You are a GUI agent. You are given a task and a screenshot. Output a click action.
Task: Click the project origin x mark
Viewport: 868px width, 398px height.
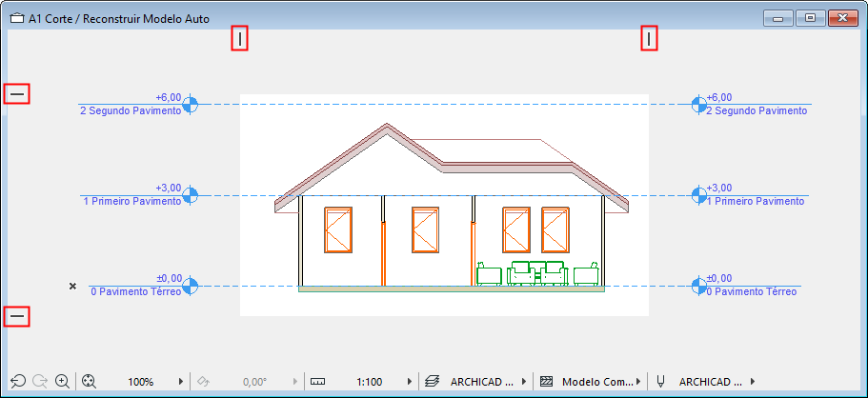coord(72,287)
